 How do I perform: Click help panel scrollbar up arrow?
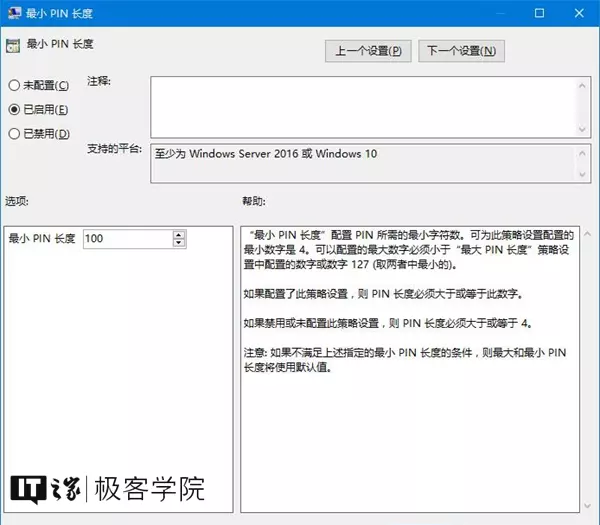588,234
